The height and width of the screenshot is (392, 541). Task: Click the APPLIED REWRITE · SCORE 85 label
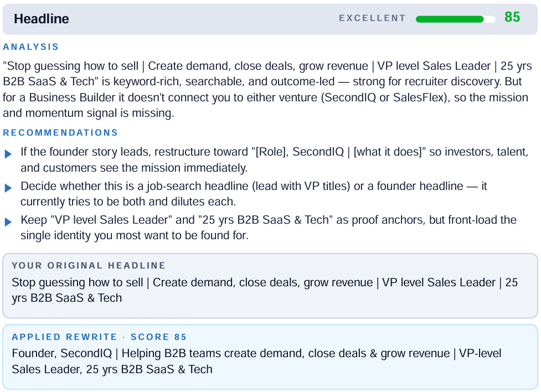click(x=99, y=337)
